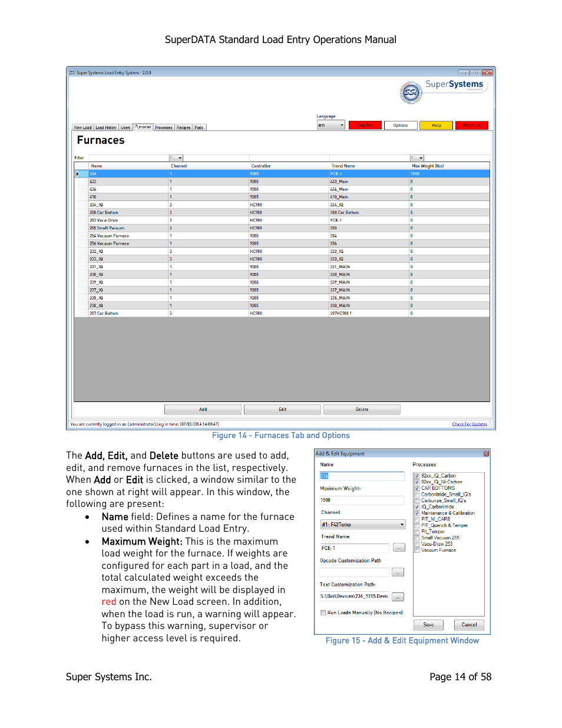This screenshot has width=562, height=728.
Task: Select the 207 Car Bottom furnace row
Action: 282,314
